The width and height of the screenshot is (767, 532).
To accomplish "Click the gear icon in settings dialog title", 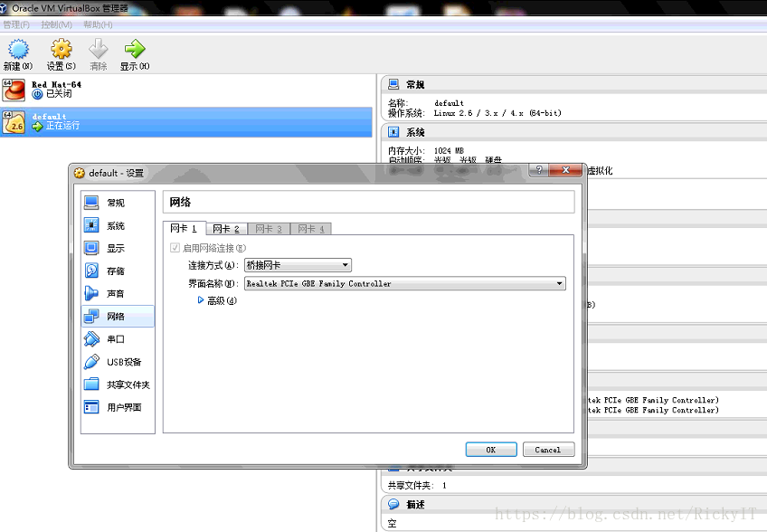I will tap(80, 173).
